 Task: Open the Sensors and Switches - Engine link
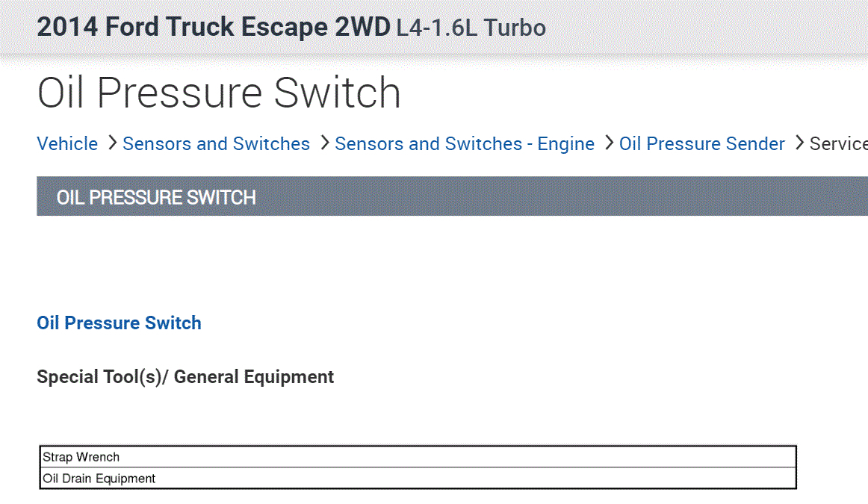click(464, 143)
